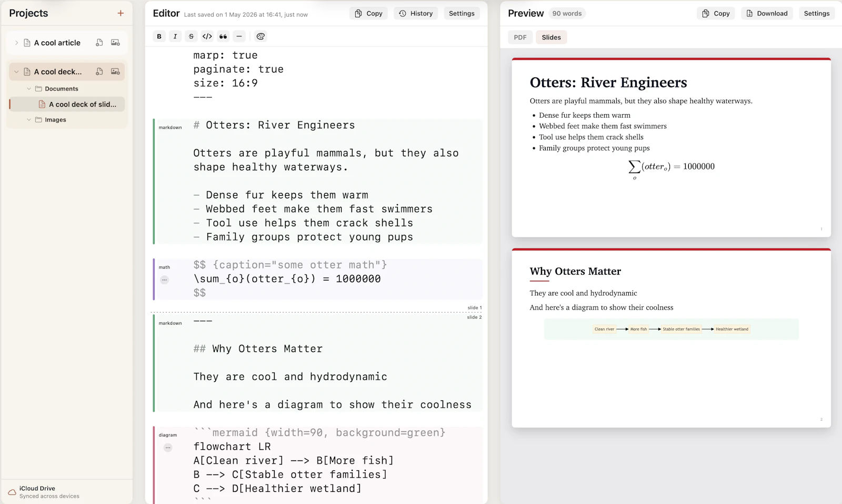Add an image to the A cool deck project

[x=115, y=72]
